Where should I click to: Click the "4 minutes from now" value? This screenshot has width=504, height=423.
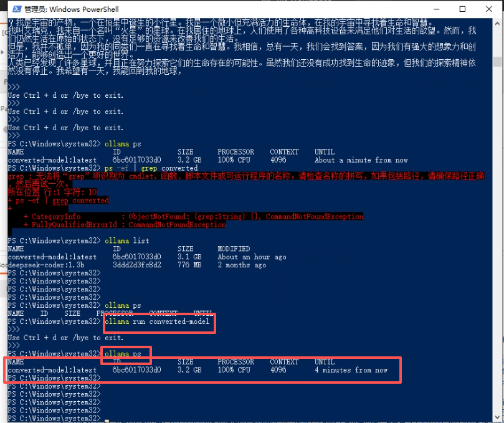click(x=351, y=370)
